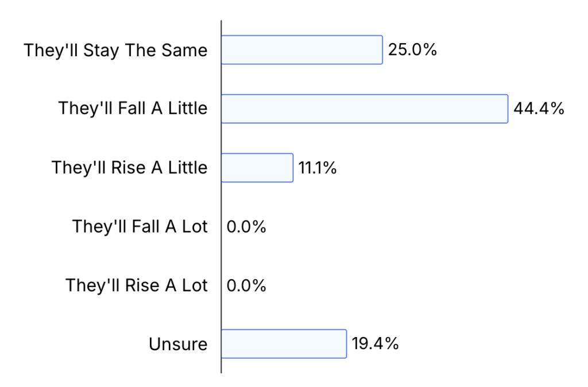Select the They'll Stay The Same label
The width and height of the screenshot is (588, 387).
(115, 51)
